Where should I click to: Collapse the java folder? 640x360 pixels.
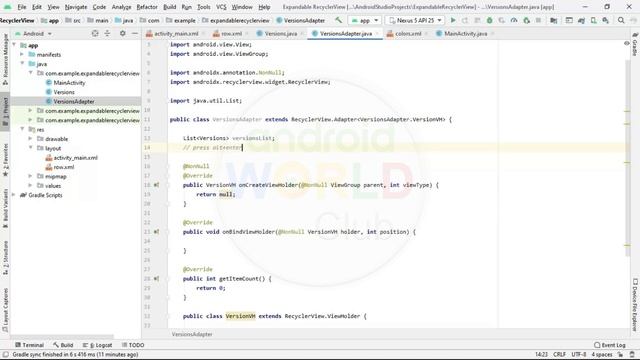tap(22, 64)
